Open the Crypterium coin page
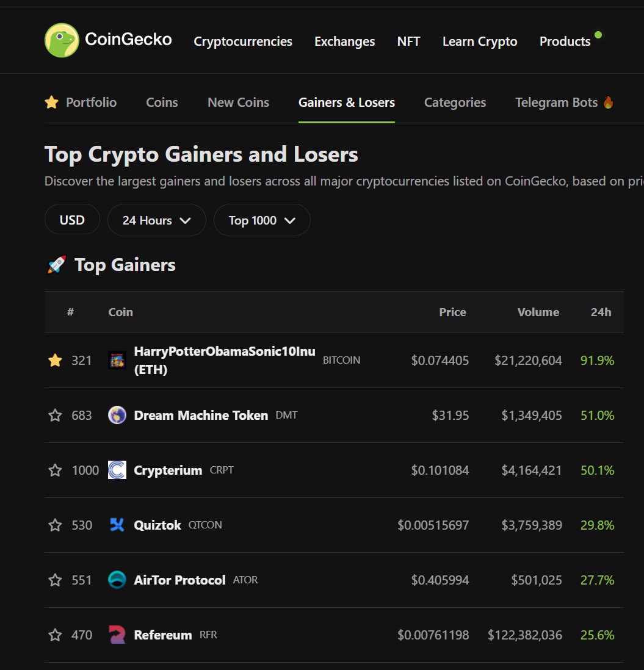 [168, 470]
